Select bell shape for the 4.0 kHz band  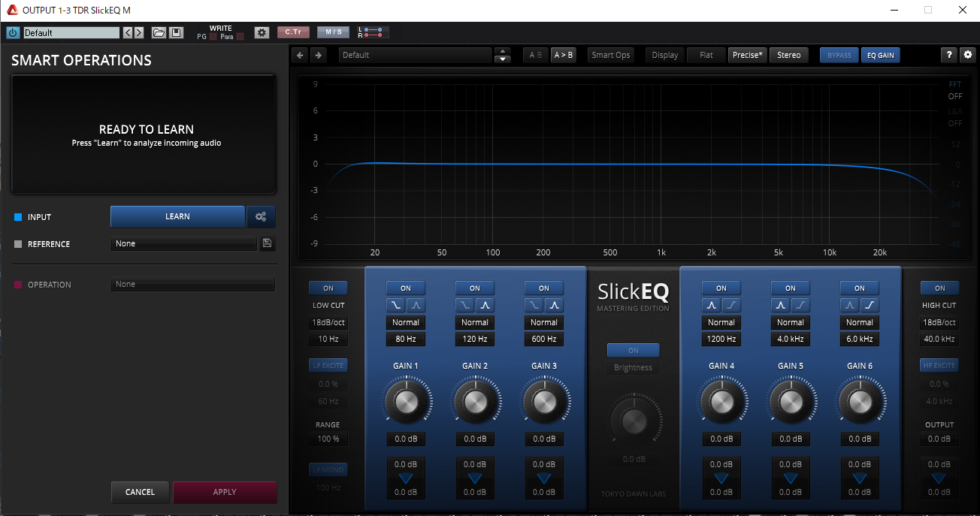(x=781, y=306)
